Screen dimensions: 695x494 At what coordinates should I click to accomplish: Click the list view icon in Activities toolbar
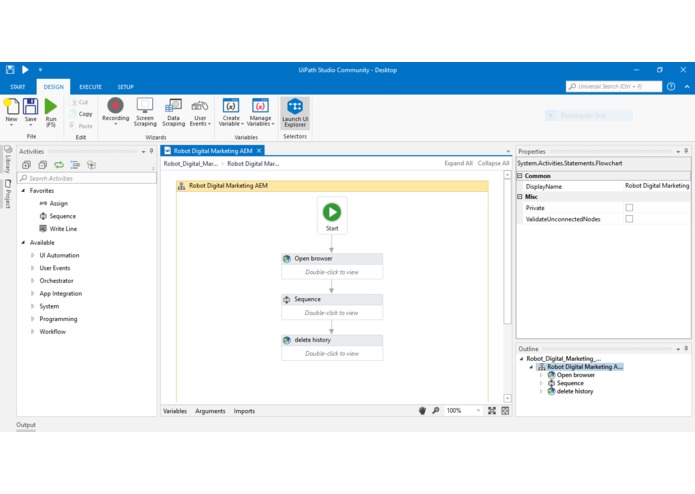point(75,165)
